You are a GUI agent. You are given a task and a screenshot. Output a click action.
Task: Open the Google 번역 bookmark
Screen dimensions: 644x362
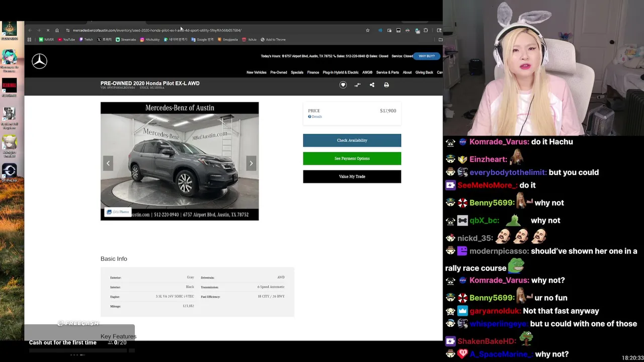coord(202,40)
